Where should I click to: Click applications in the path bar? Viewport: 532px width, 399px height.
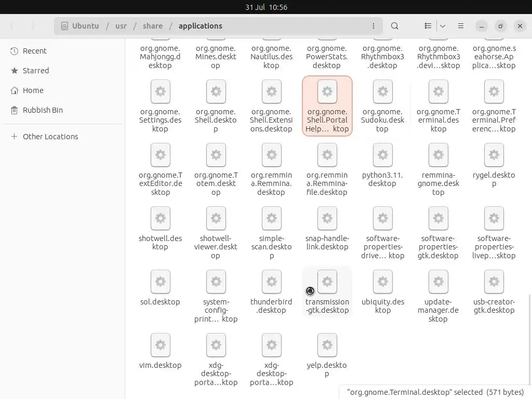pos(201,26)
